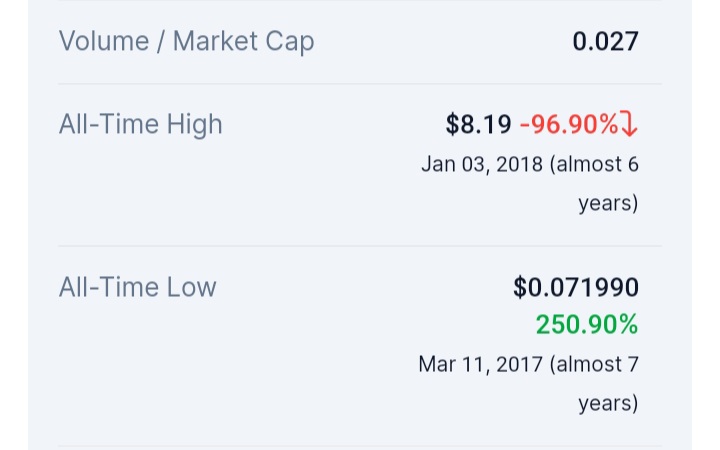Click the divider below All-Time Low row
This screenshot has width=720, height=450.
[x=360, y=446]
